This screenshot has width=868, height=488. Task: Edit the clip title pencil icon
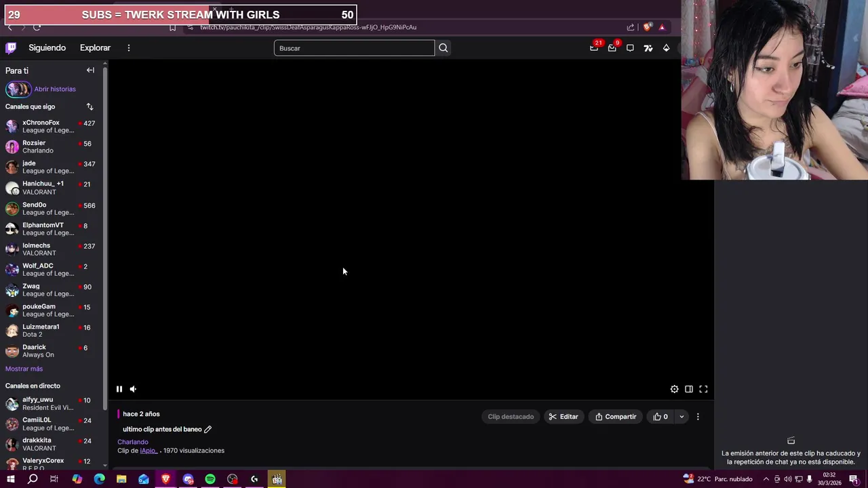point(208,429)
